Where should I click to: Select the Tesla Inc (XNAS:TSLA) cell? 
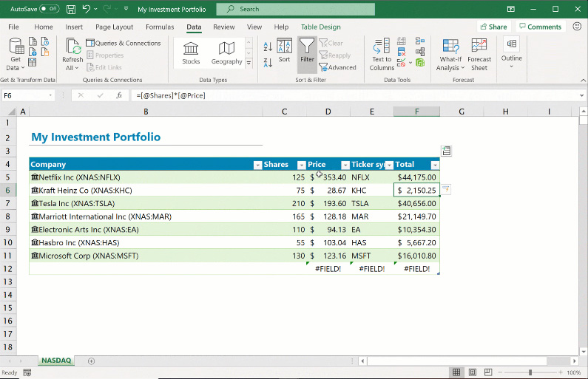[x=146, y=203]
